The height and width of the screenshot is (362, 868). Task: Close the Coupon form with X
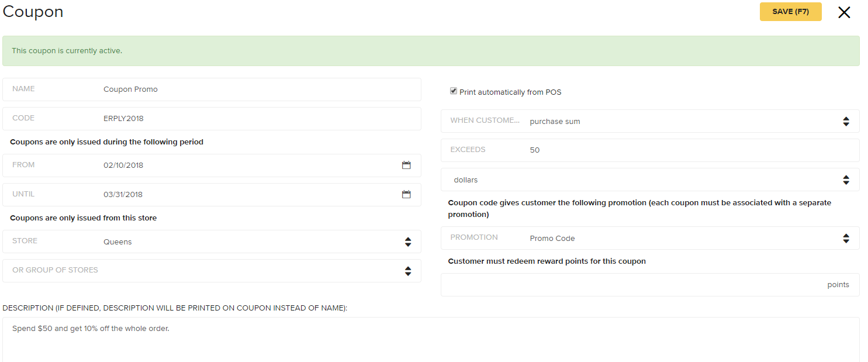pos(844,12)
